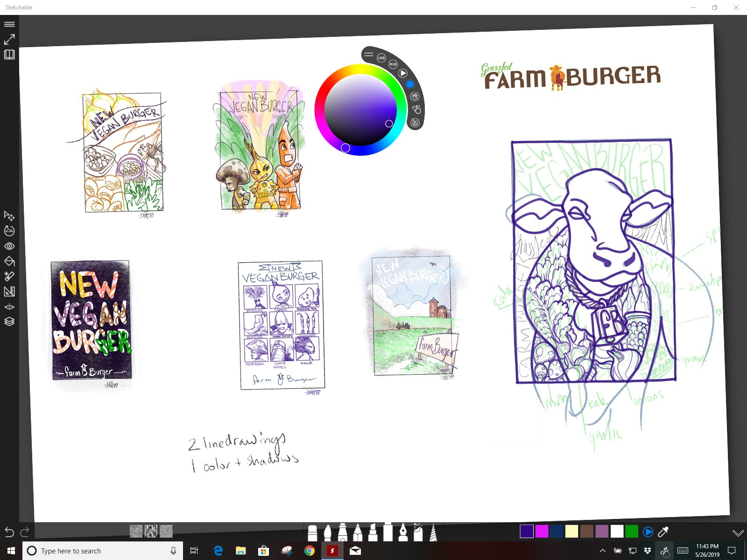Redo the last undone stroke
The width and height of the screenshot is (747, 560).
coord(25,532)
